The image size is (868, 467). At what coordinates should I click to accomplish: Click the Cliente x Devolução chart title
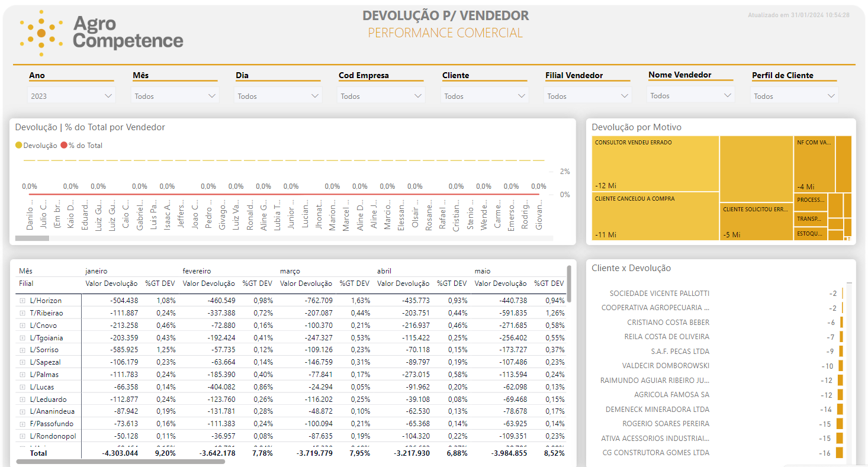631,268
